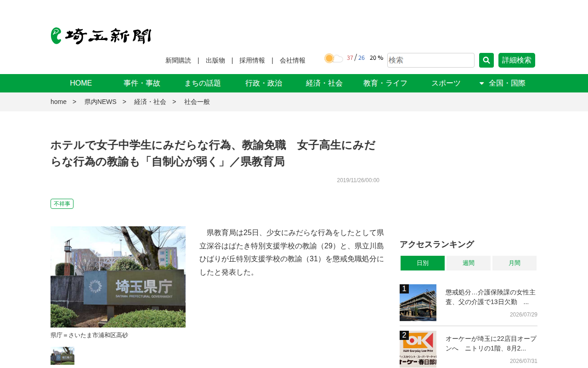Click the home breadcrumb link
The image size is (588, 368).
click(x=58, y=102)
